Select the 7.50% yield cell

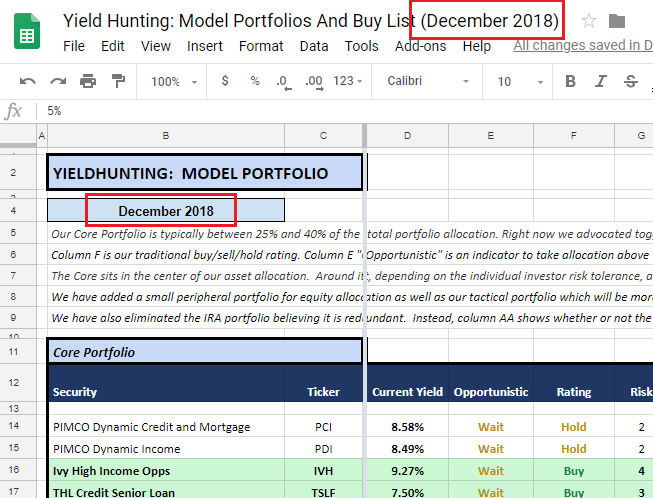(x=407, y=490)
